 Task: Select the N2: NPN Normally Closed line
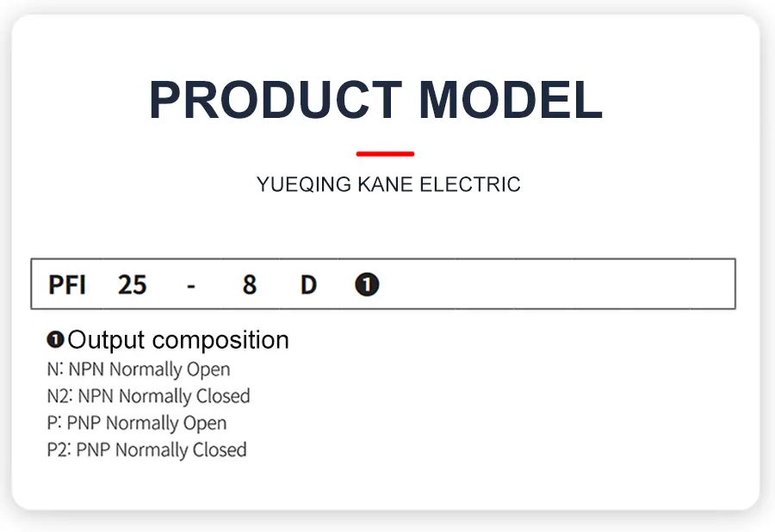(148, 397)
